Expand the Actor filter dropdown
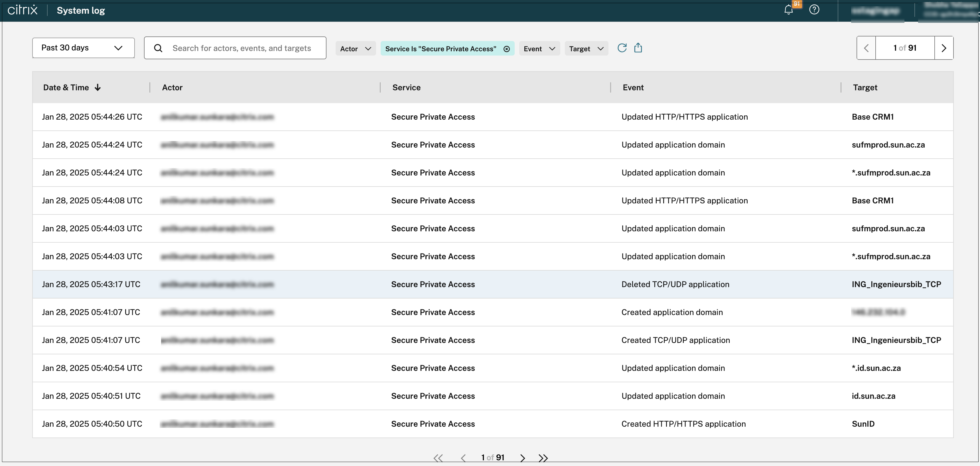980x466 pixels. coord(355,49)
